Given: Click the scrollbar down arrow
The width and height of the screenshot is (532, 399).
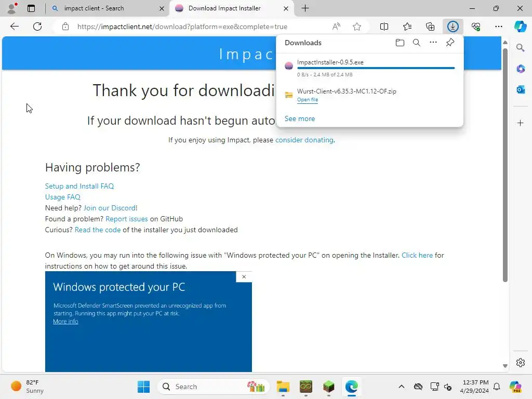Looking at the screenshot, I should (505, 366).
